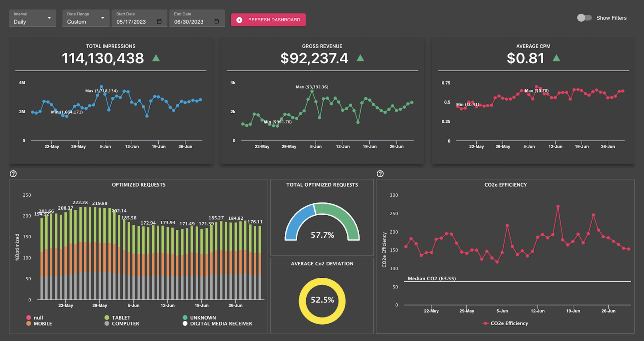Image resolution: width=644 pixels, height=341 pixels.
Task: Toggle the COMPUTER legend entry
Action: 122,324
